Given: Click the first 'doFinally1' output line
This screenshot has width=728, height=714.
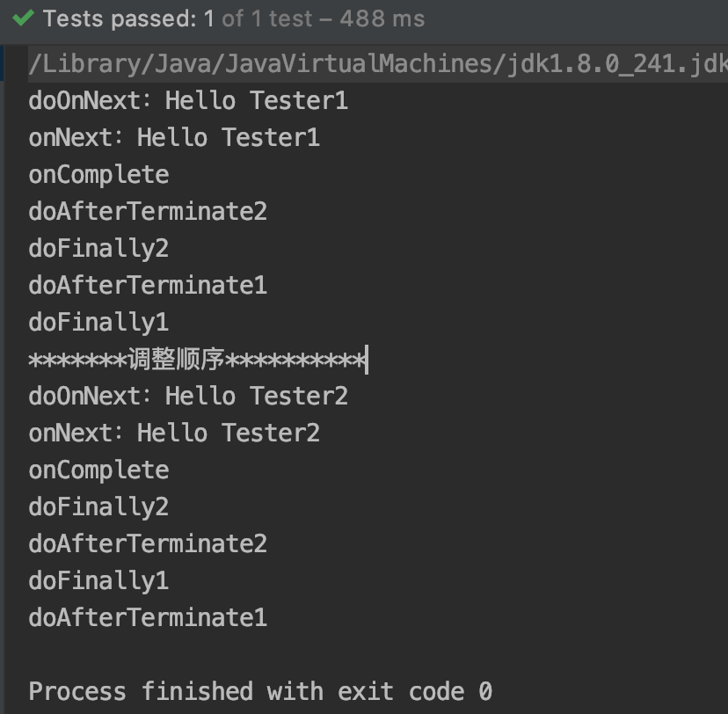Looking at the screenshot, I should pos(98,322).
